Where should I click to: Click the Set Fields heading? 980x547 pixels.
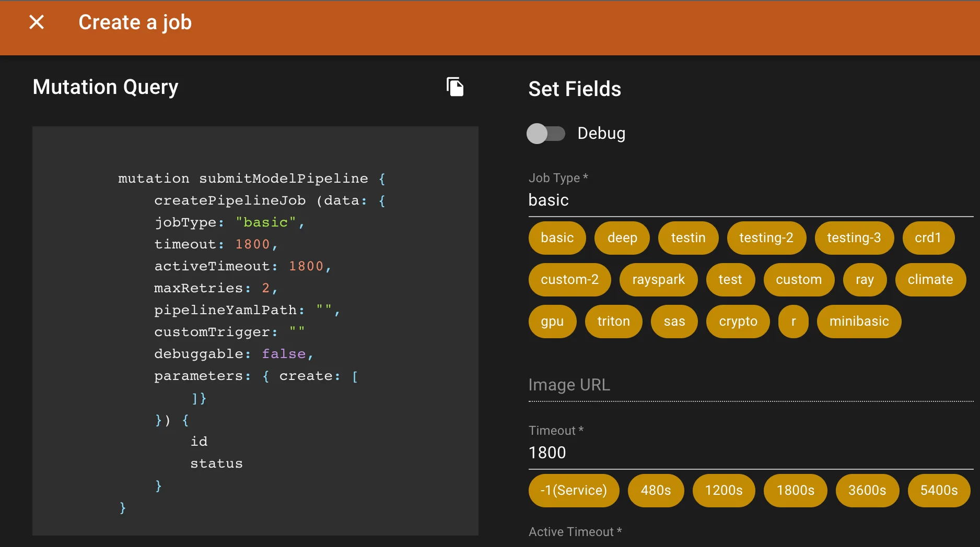575,89
